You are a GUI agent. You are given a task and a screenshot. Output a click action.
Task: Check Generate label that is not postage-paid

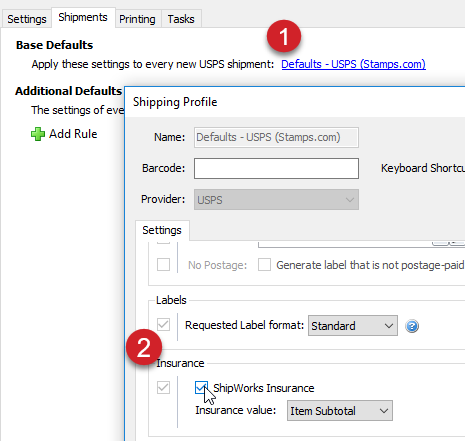click(x=264, y=265)
